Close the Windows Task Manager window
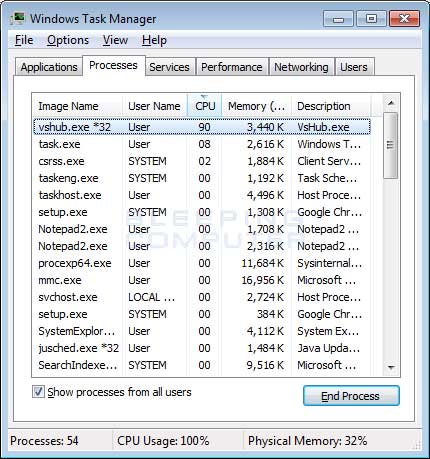The width and height of the screenshot is (430, 459). [x=404, y=18]
